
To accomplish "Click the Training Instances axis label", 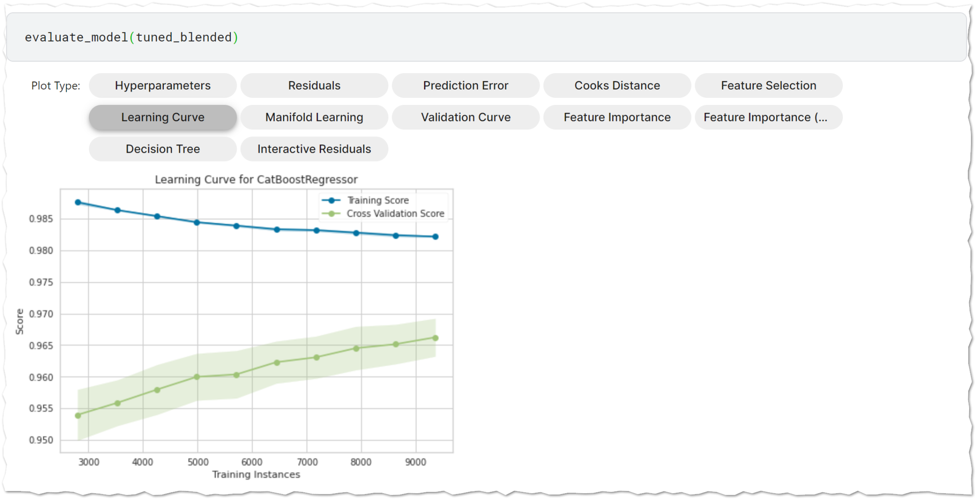I will (256, 474).
